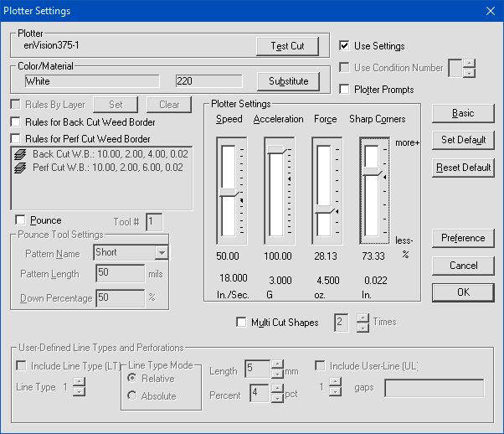Click the Percent value field
This screenshot has height=434, width=504.
259,393
